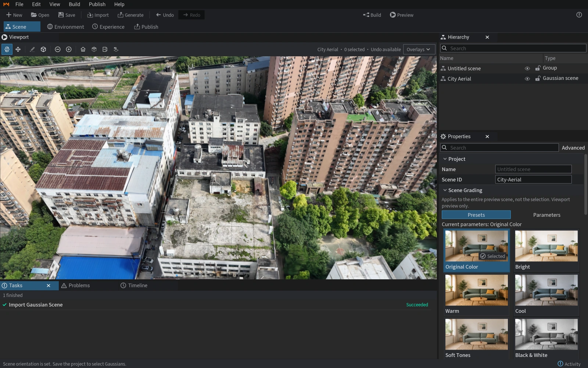Toggle lock on Untitled scene group

point(538,68)
